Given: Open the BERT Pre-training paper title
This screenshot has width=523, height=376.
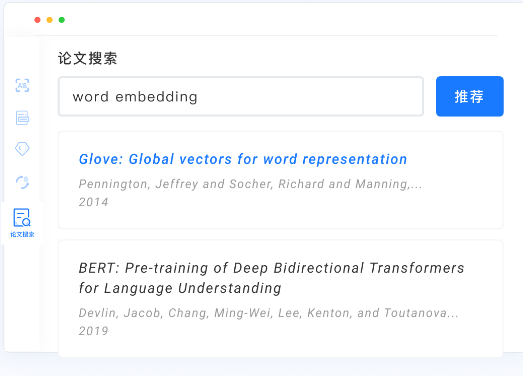Looking at the screenshot, I should point(271,278).
